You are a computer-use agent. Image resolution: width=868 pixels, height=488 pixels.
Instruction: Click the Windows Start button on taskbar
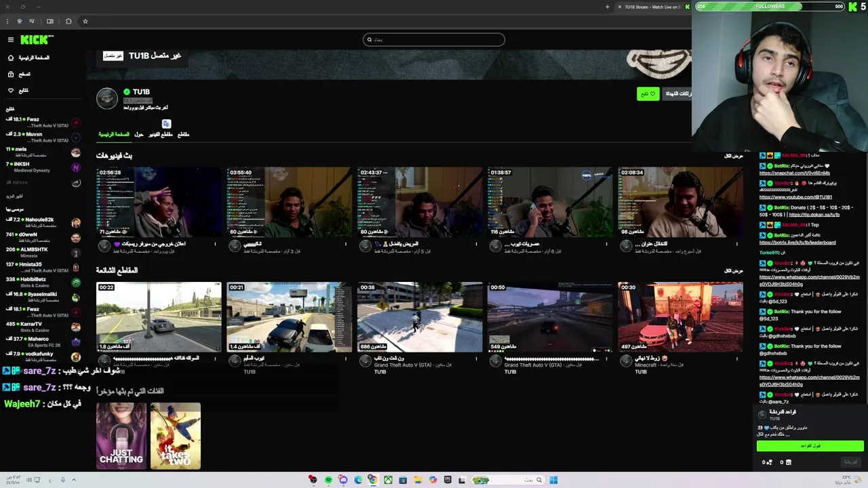[x=553, y=480]
